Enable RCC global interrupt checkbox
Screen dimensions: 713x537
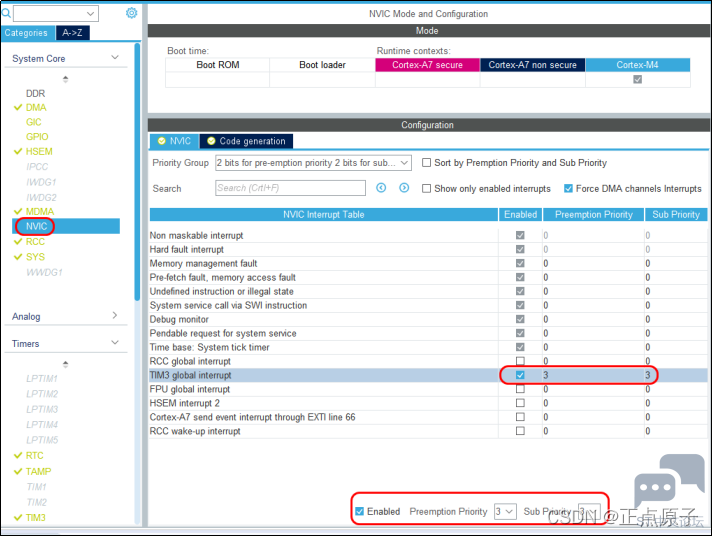520,361
